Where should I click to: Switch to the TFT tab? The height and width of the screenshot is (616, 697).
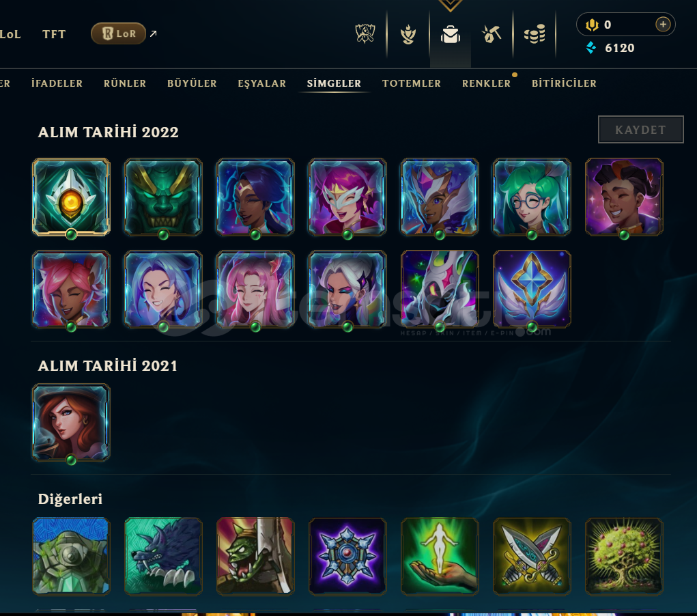pos(54,34)
